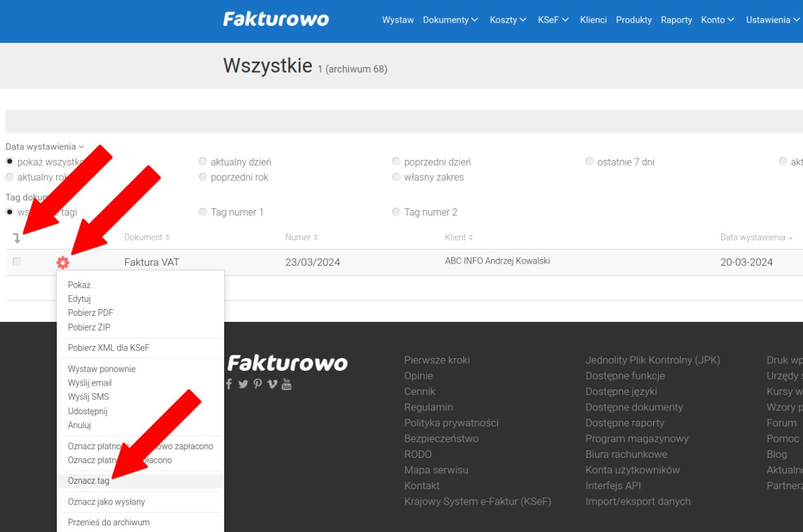Click the 'Faktura VAT' document name

152,262
